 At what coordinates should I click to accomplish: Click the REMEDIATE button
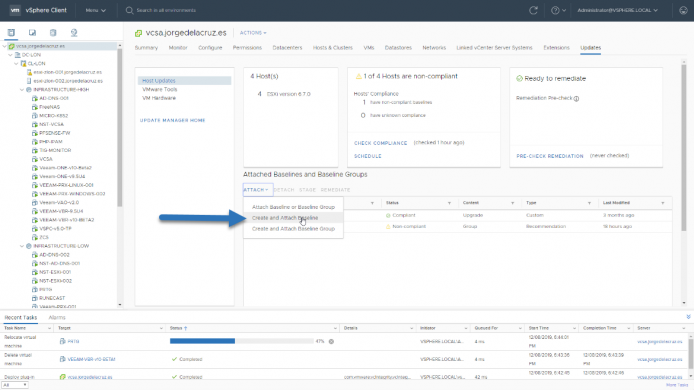click(335, 190)
